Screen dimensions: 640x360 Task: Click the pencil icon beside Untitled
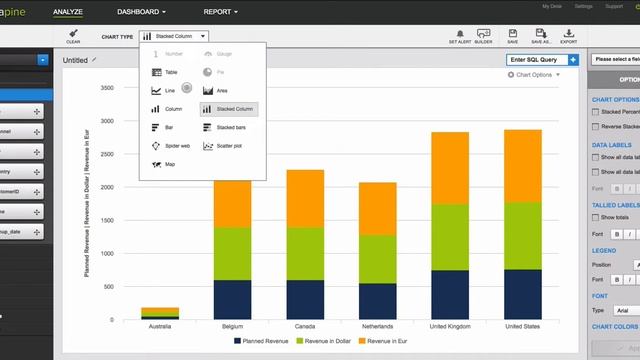tap(94, 60)
